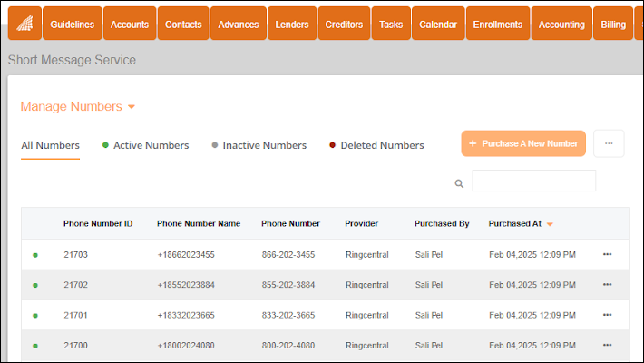The image size is (644, 363).
Task: Click number name +18332023665
Action: click(x=186, y=315)
